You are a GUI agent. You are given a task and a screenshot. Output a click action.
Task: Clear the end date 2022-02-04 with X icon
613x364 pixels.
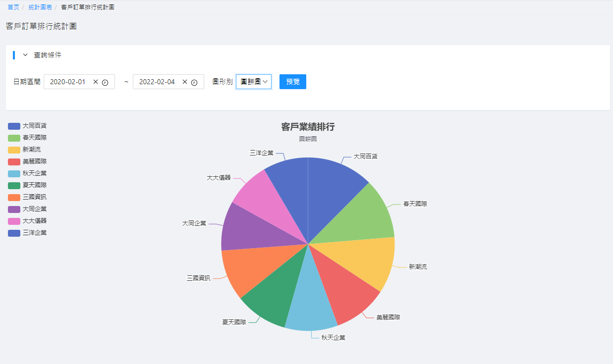(185, 82)
